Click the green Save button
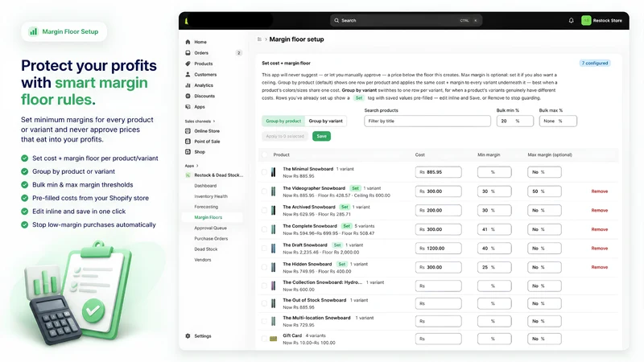The image size is (644, 362). (321, 136)
